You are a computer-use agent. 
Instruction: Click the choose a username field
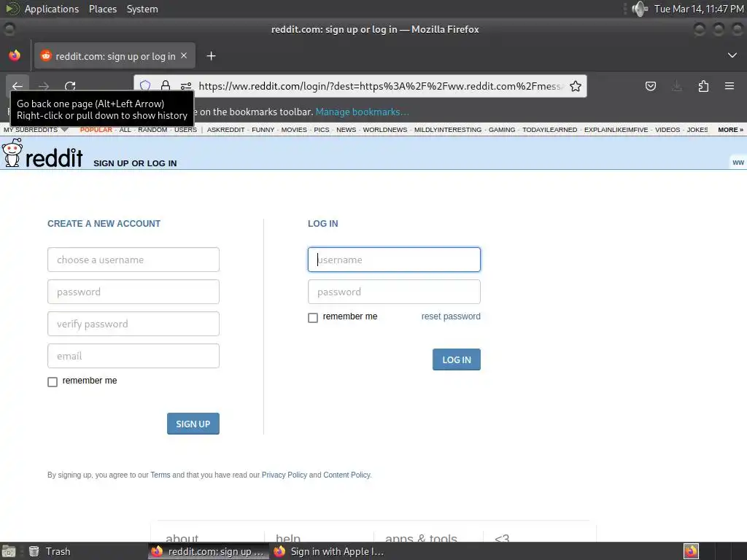click(x=133, y=260)
